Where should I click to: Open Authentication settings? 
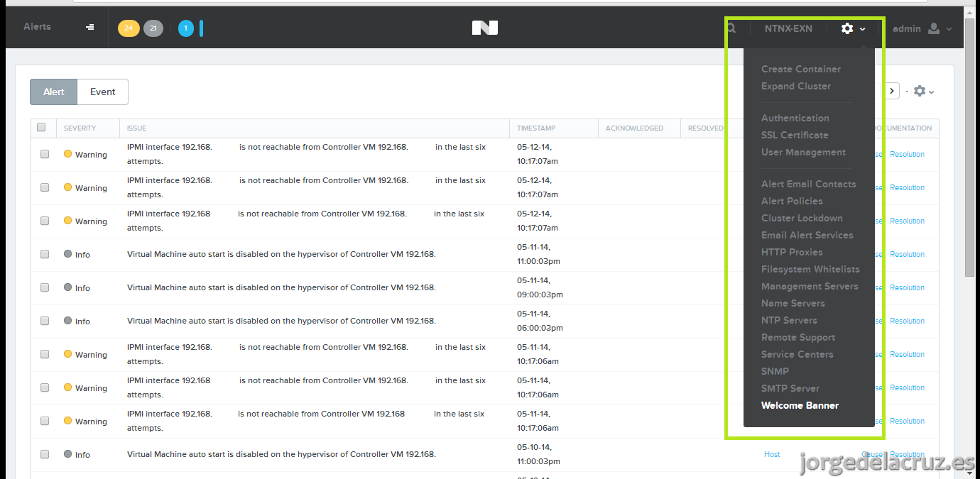pyautogui.click(x=795, y=118)
